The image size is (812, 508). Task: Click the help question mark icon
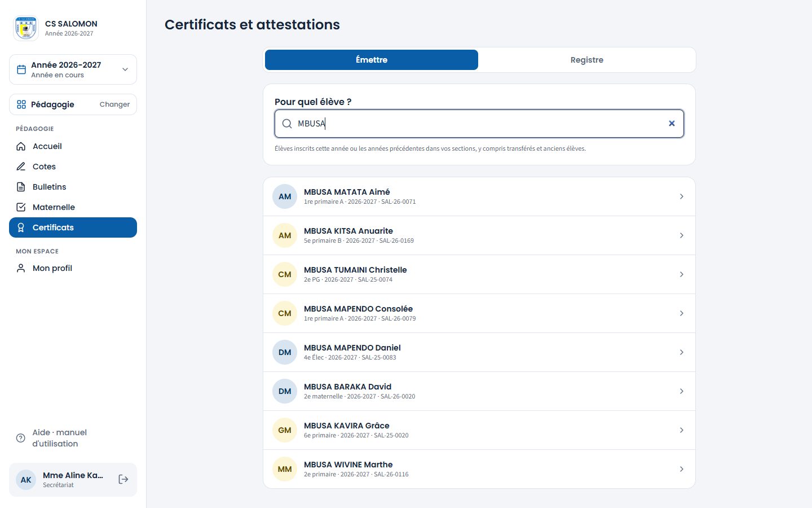click(x=21, y=438)
